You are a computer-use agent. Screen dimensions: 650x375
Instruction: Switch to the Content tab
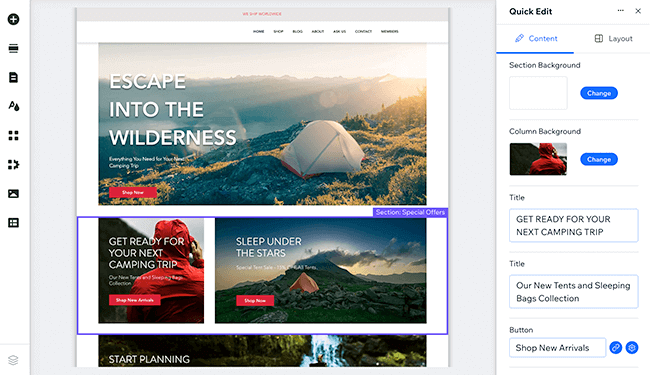click(x=536, y=39)
